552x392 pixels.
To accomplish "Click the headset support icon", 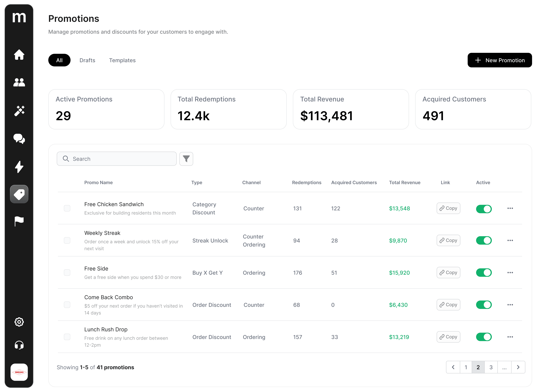I will 19,345.
